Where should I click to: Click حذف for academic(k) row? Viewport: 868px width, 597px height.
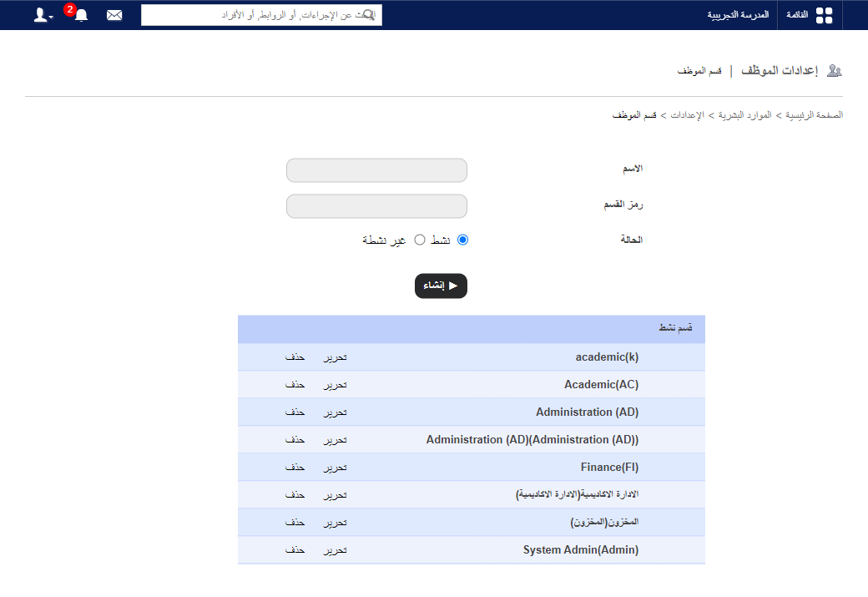click(x=295, y=357)
